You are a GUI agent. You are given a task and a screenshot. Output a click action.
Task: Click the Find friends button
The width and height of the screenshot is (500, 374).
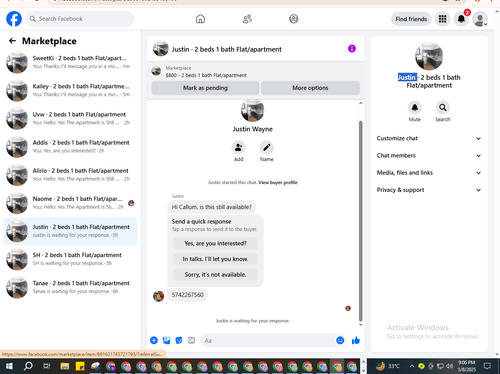click(411, 19)
